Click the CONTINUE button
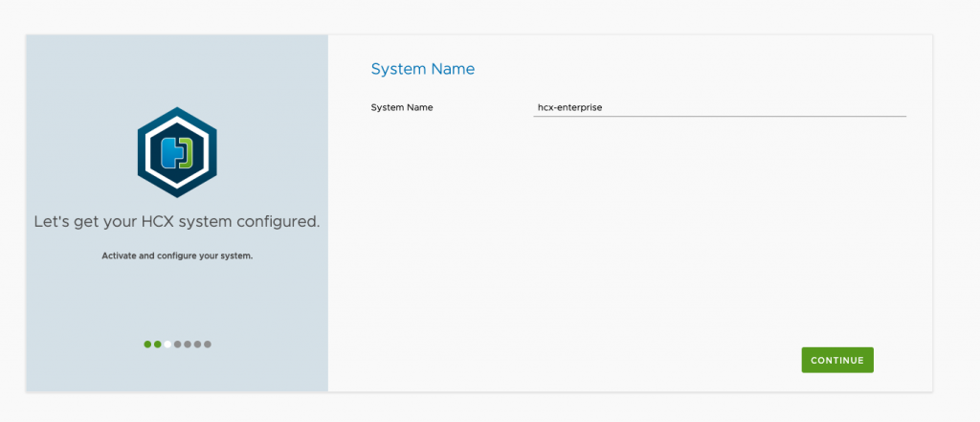980x422 pixels. 837,360
